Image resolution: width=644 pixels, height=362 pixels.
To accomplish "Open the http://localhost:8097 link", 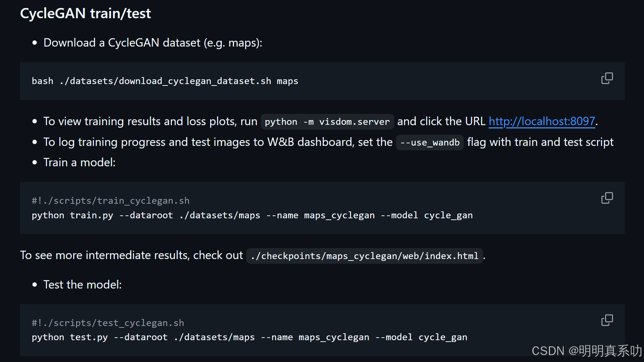I will (542, 121).
